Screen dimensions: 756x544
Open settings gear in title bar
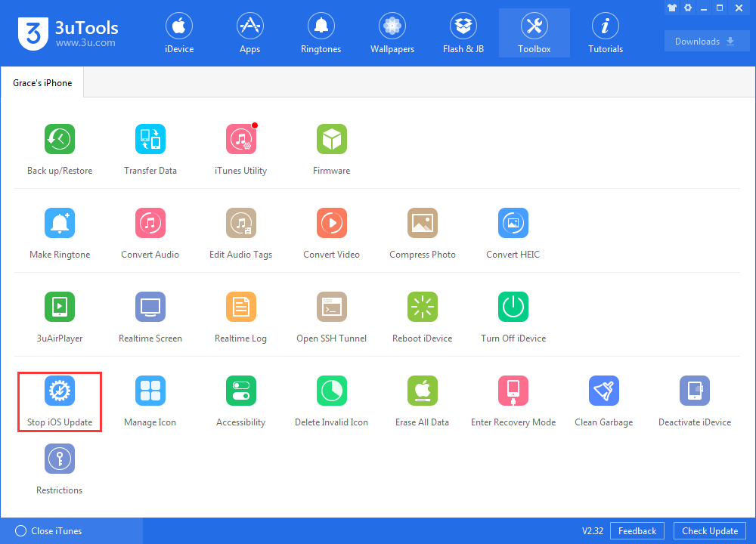tap(688, 8)
